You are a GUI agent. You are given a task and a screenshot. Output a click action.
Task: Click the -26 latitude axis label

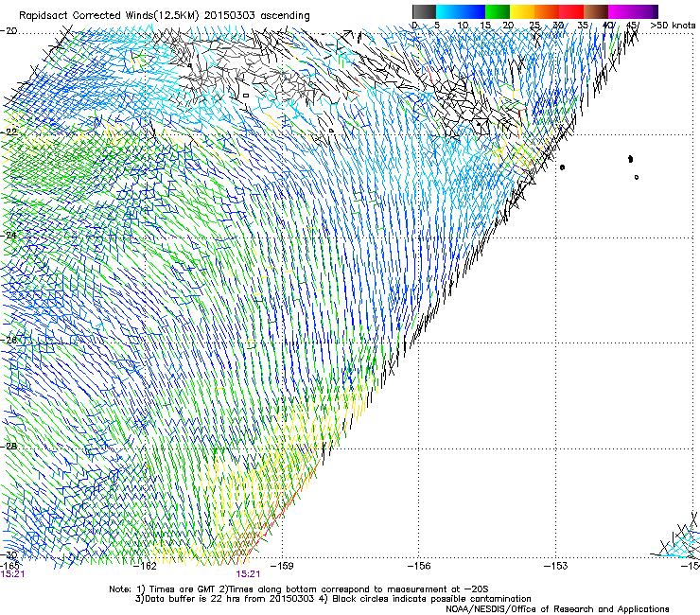[x=9, y=340]
